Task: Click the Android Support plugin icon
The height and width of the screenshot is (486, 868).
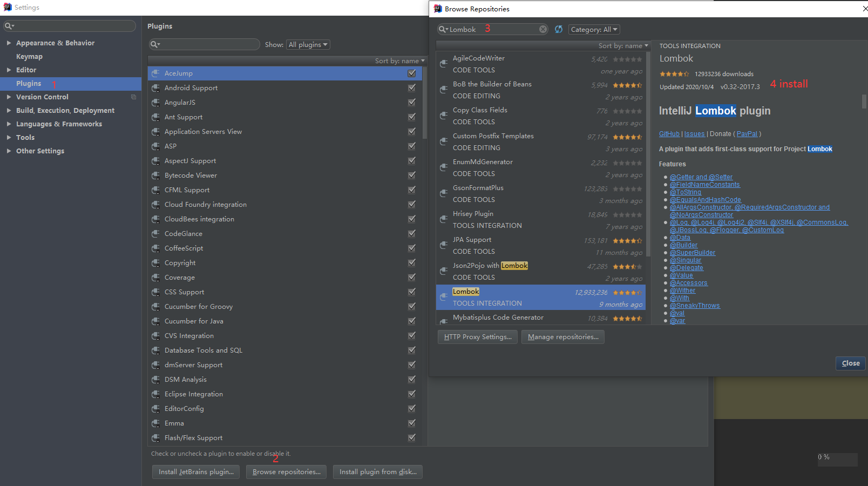Action: (155, 88)
